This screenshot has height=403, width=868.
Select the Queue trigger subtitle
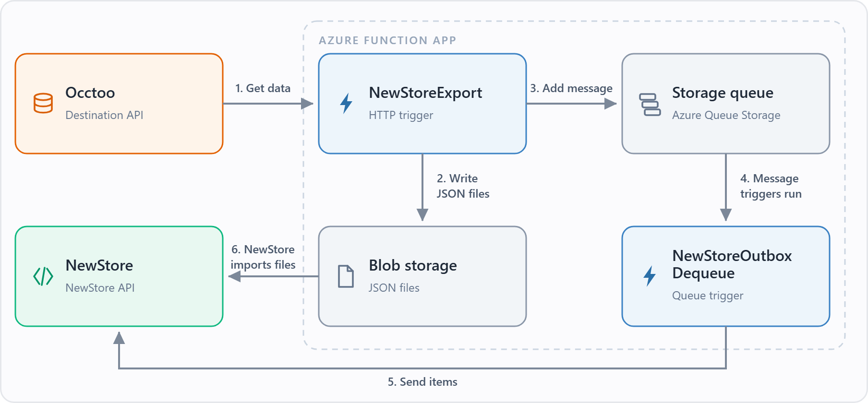click(708, 296)
